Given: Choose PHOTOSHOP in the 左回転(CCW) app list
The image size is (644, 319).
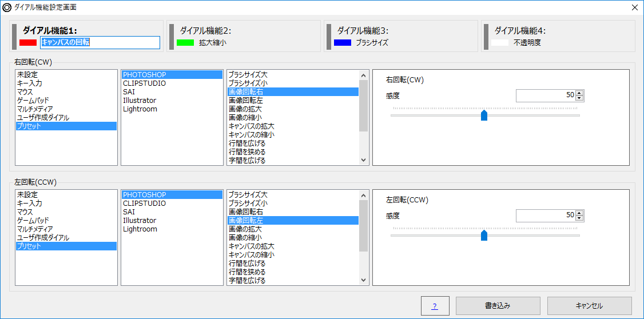Looking at the screenshot, I should point(172,194).
